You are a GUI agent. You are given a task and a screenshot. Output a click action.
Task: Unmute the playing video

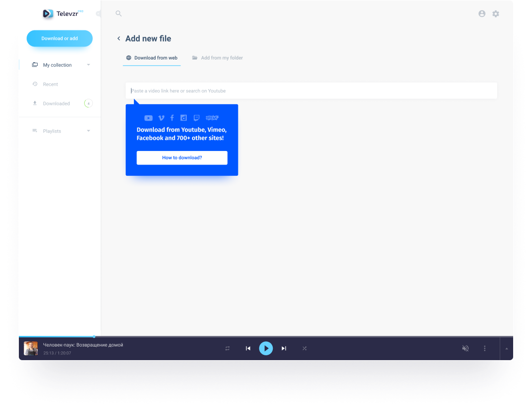(465, 348)
